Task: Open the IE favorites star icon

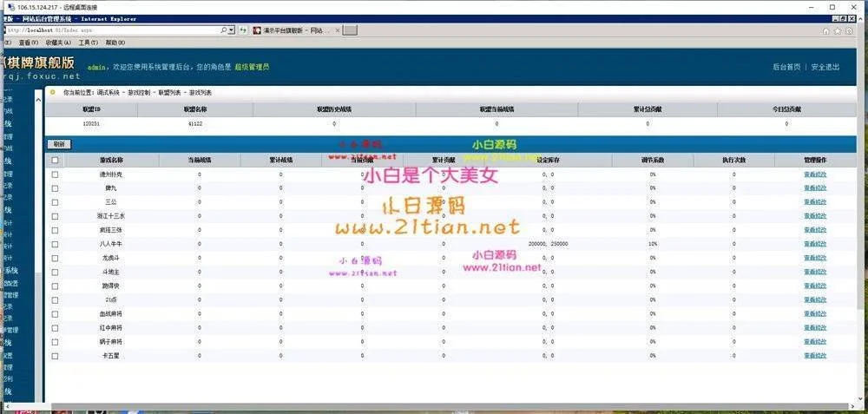Action: [838, 30]
